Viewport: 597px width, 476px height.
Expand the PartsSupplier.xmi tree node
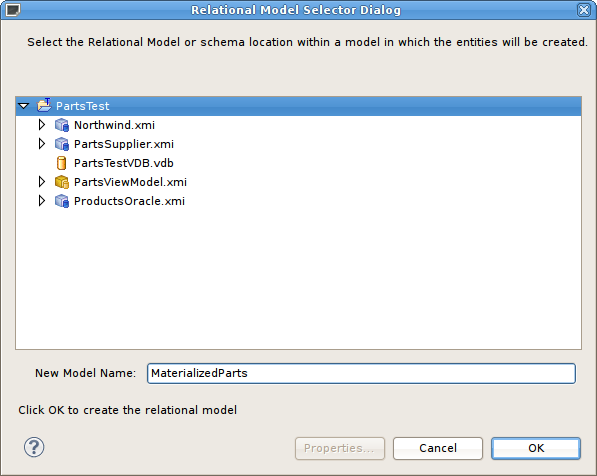coord(42,144)
